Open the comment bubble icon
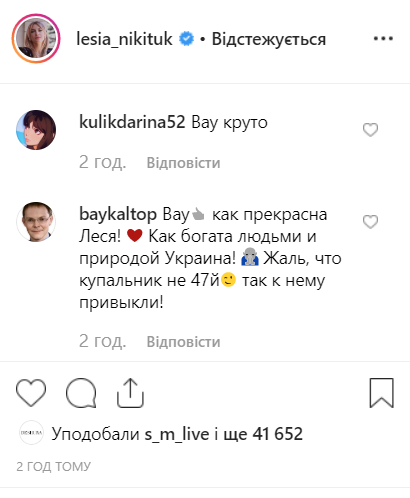This screenshot has width=410, height=498. (81, 393)
